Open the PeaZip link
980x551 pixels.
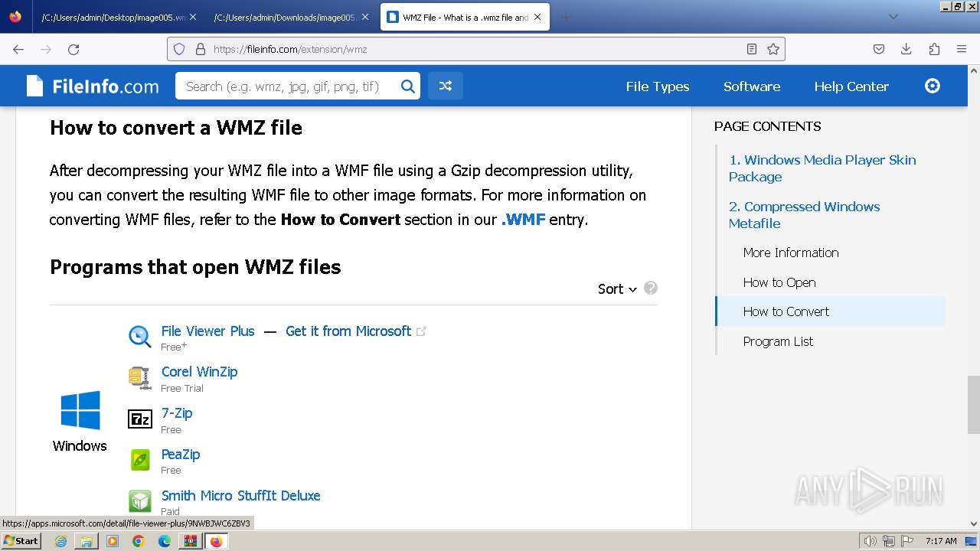click(x=181, y=455)
